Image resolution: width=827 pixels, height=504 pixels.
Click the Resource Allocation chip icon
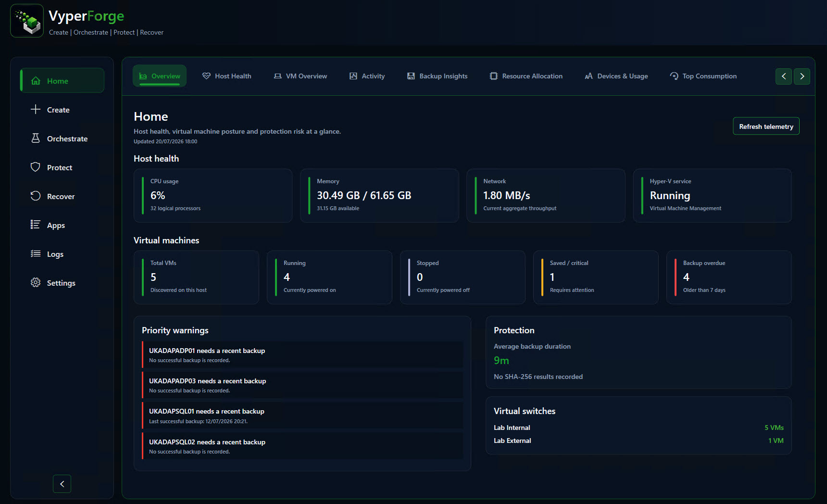click(x=494, y=76)
